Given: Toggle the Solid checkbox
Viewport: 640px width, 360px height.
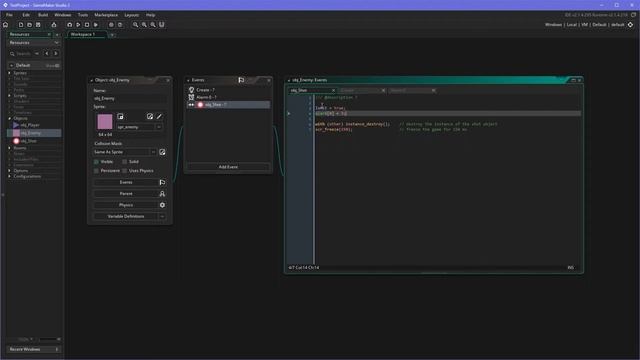Looking at the screenshot, I should pos(124,162).
